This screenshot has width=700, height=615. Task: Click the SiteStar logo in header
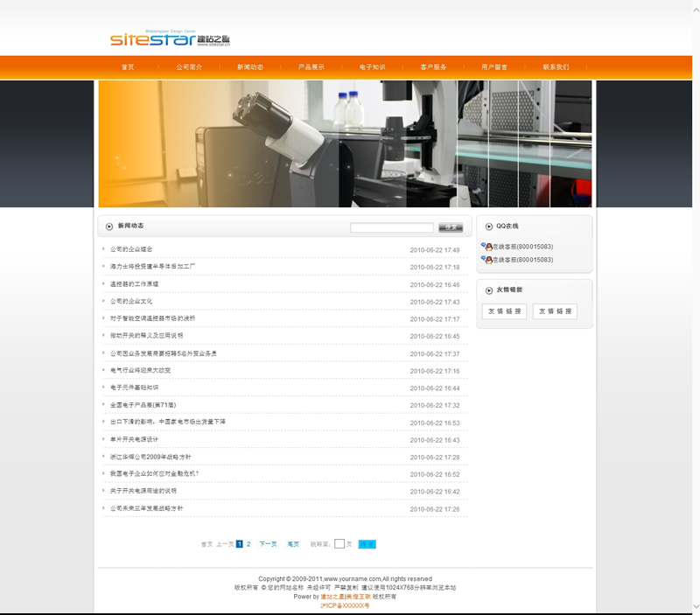pyautogui.click(x=170, y=38)
